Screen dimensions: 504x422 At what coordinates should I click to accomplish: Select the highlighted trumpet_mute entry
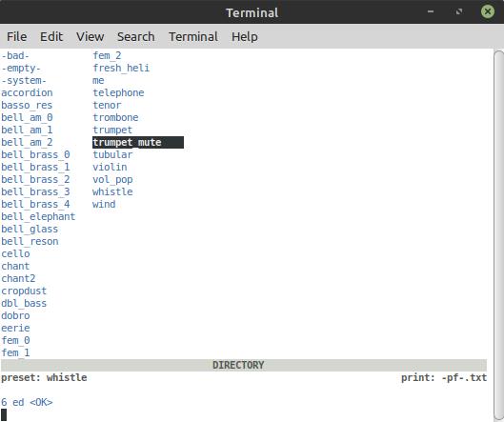point(138,142)
